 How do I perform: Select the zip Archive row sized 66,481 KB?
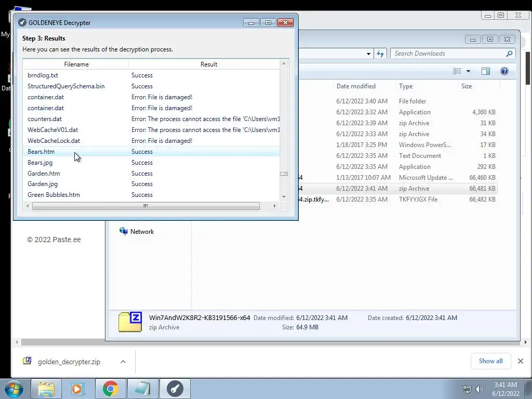397,189
